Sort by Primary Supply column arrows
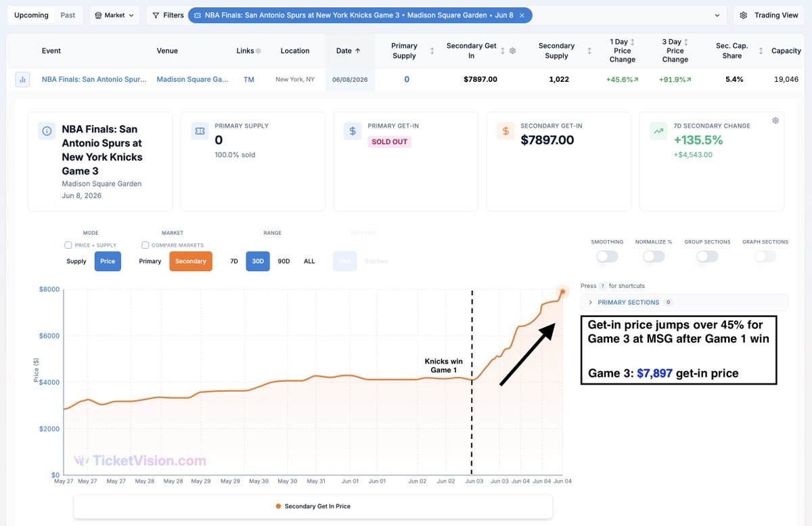The height and width of the screenshot is (526, 812). click(432, 51)
